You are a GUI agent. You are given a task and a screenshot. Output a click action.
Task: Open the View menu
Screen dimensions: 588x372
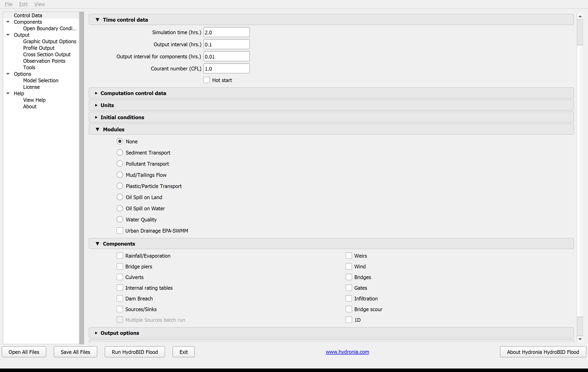coord(39,4)
